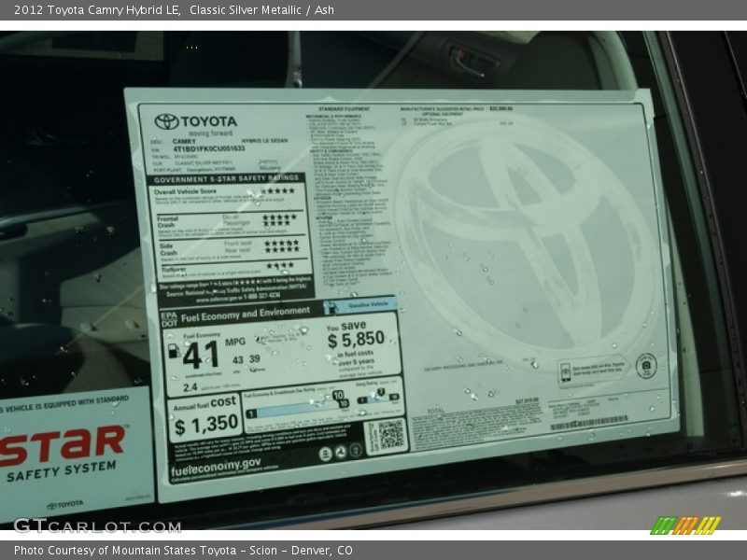Click the Toyota logo emblem
Screen dimensions: 747x560
(x=166, y=122)
